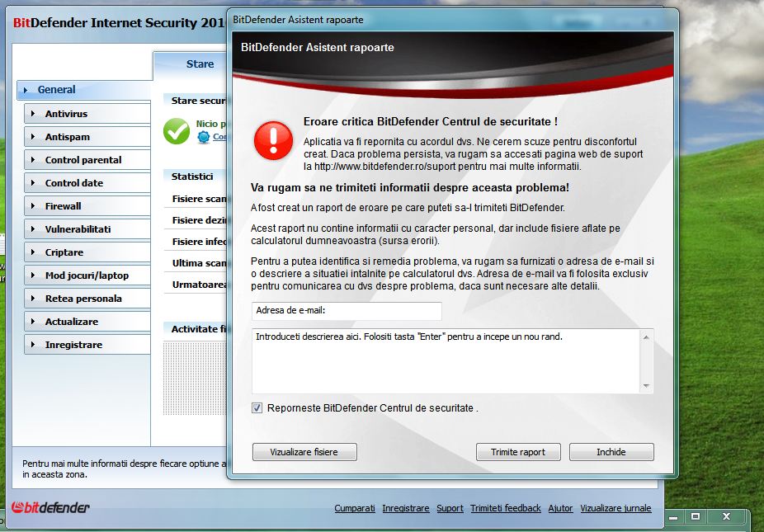Viewport: 764px width, 532px height.
Task: Switch to the Stare tab
Action: [200, 64]
